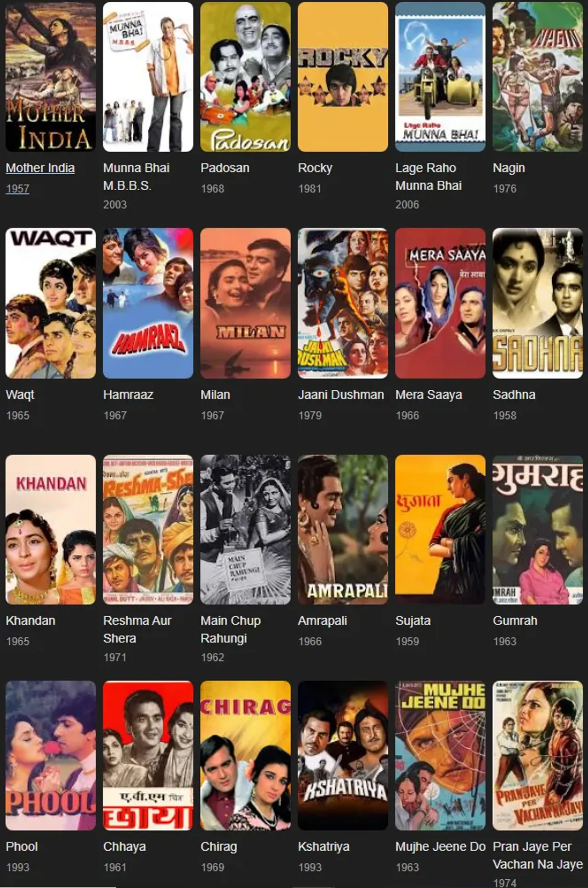Open the Lage Raho Munna Bhai poster
This screenshot has height=888, width=588.
pos(440,77)
